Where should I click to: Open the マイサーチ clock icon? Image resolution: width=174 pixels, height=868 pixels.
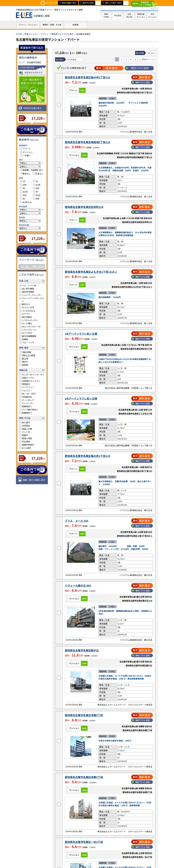(43, 3)
